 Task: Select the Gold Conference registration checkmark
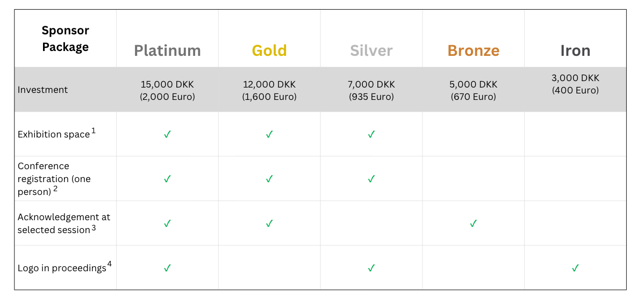pyautogui.click(x=269, y=179)
